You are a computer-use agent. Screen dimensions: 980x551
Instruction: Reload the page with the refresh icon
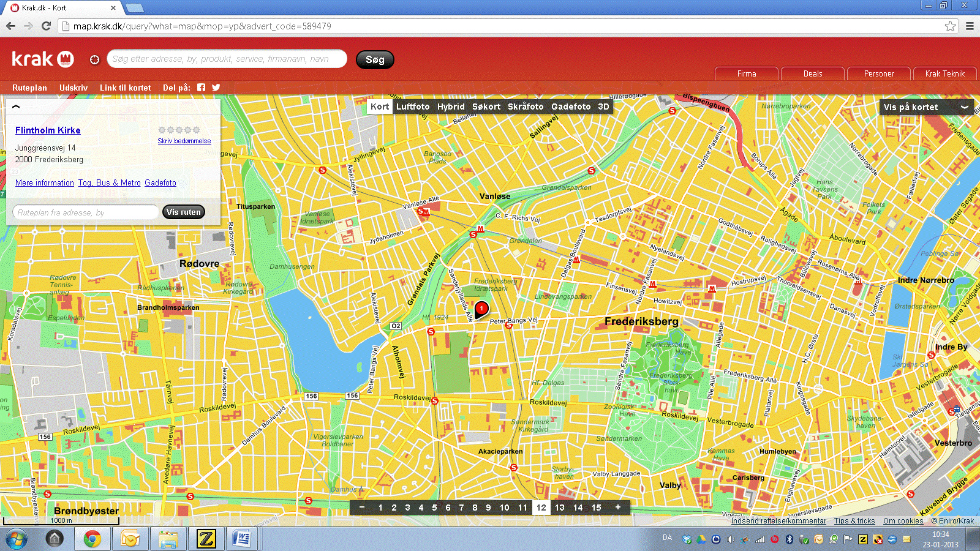[x=46, y=26]
